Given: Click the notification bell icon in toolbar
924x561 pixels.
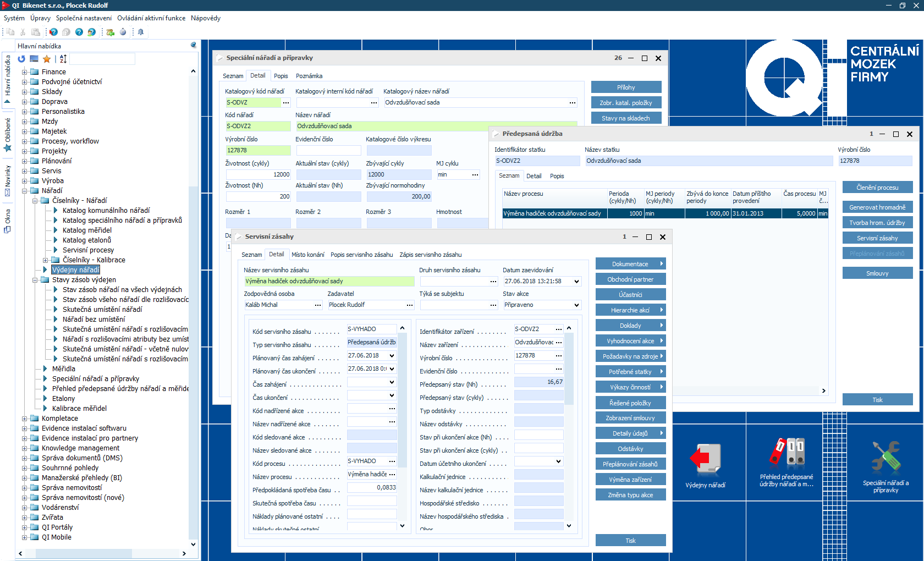Looking at the screenshot, I should [x=141, y=32].
